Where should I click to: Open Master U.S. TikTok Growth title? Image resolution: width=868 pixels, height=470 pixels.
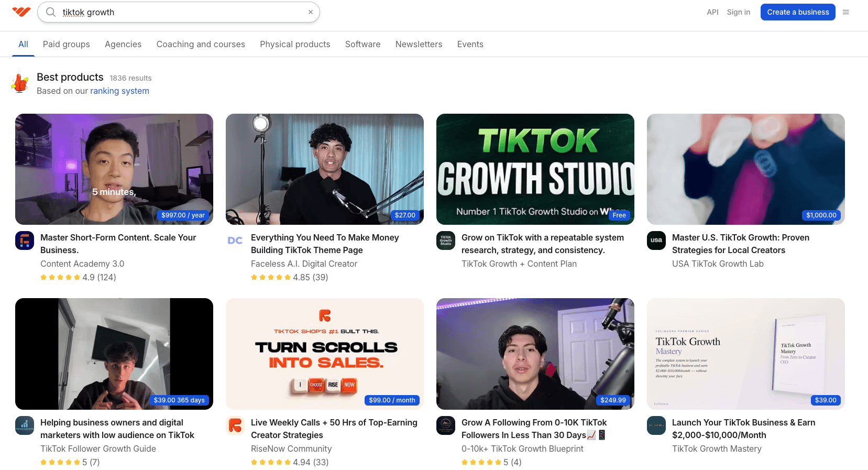[741, 244]
